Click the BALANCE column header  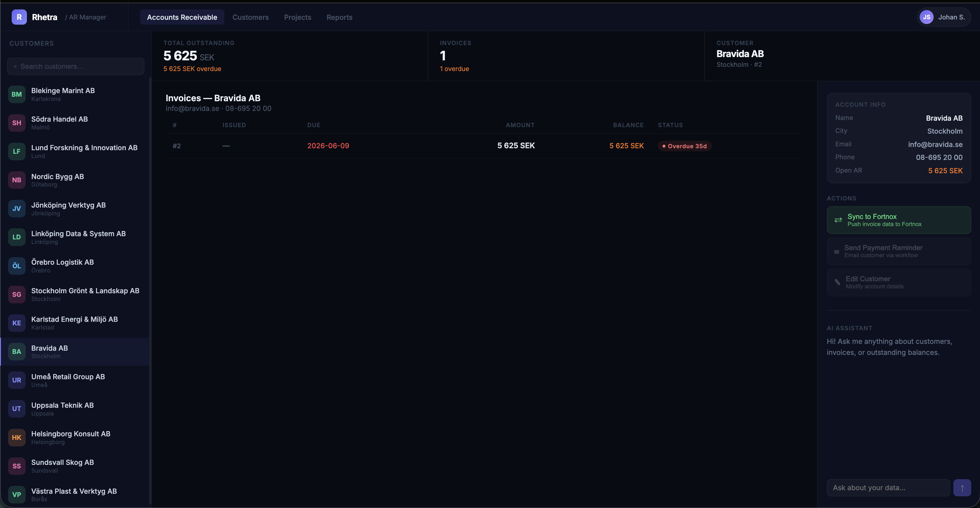628,125
